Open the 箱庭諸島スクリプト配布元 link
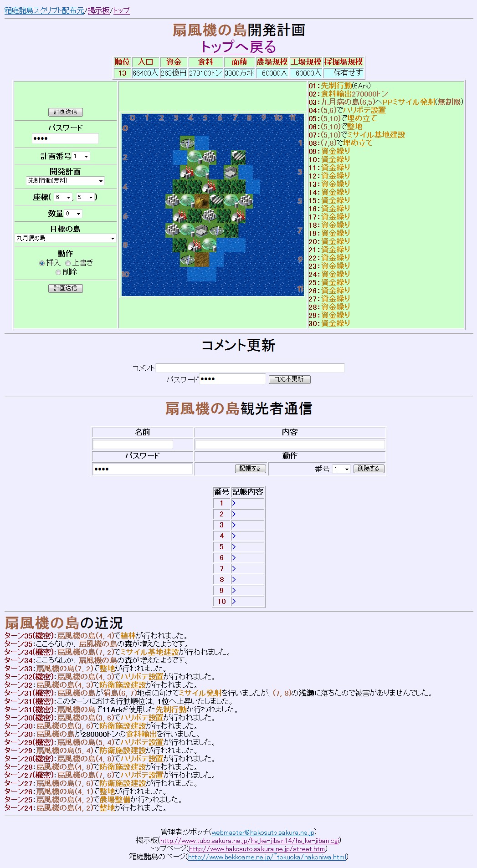Image resolution: width=477 pixels, height=868 pixels. pos(44,10)
